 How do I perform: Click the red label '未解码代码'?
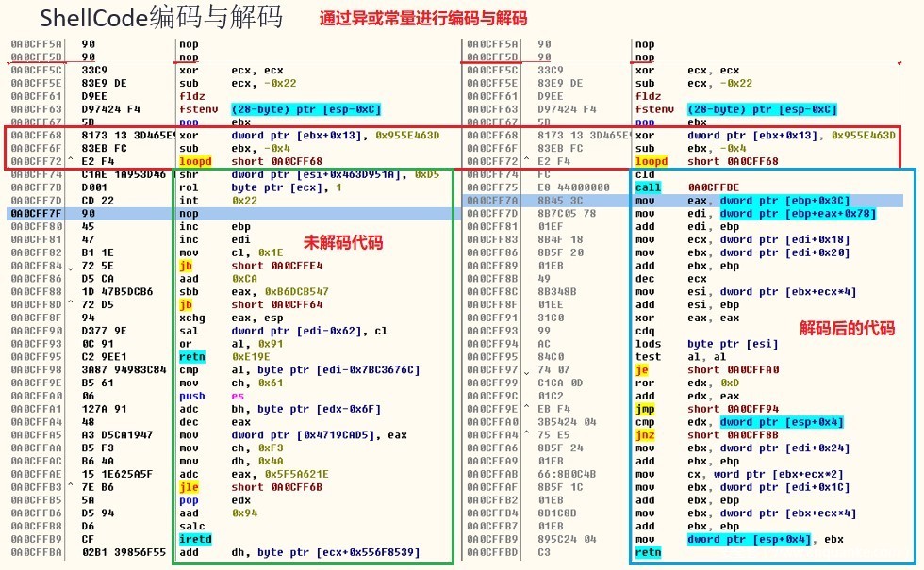tap(343, 242)
